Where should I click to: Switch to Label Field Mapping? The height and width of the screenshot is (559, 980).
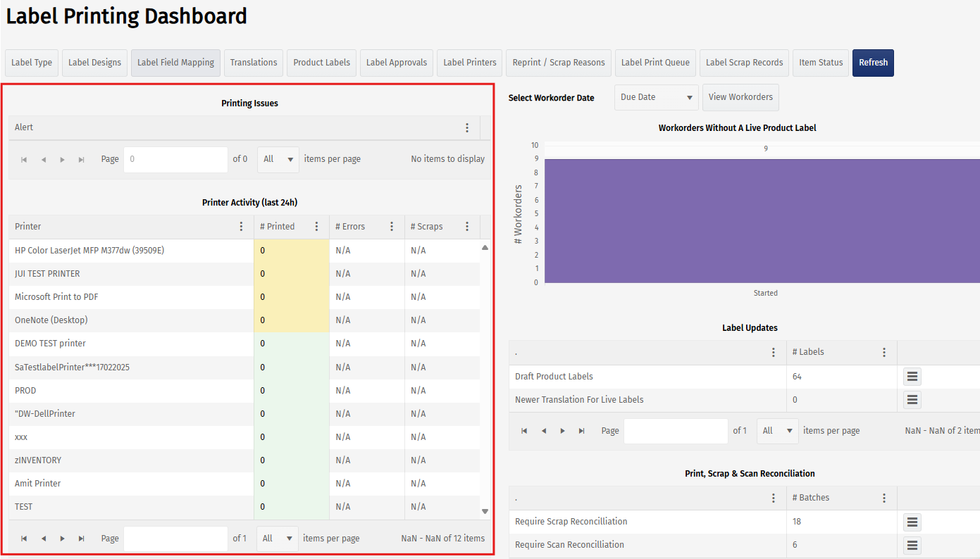pyautogui.click(x=176, y=63)
